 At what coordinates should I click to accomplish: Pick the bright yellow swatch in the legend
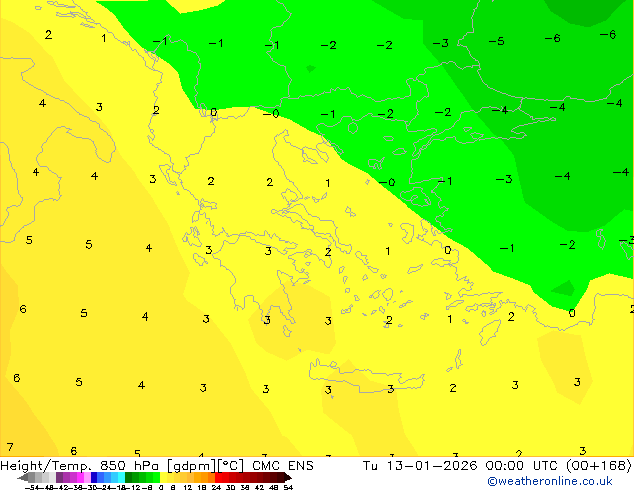(164, 477)
